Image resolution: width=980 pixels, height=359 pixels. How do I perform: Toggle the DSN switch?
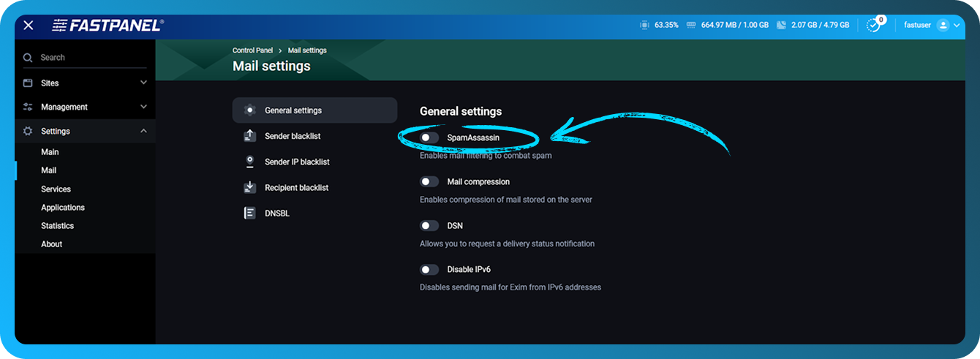click(x=429, y=226)
